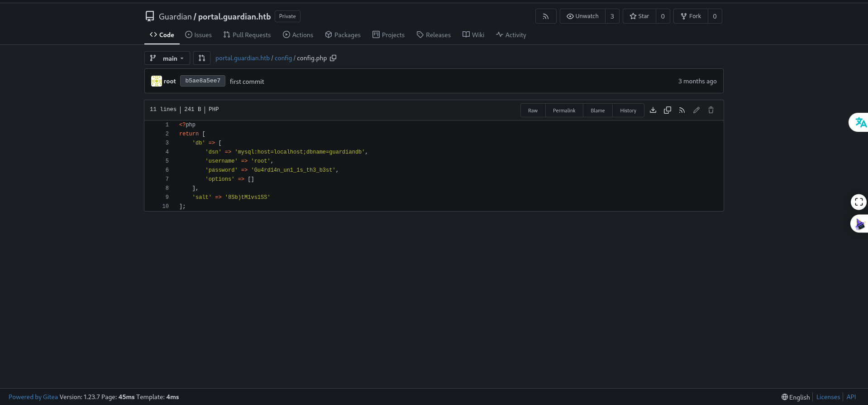Viewport: 868px width, 405px height.
Task: Click the RSS feed icon beside Unwatch
Action: [546, 16]
